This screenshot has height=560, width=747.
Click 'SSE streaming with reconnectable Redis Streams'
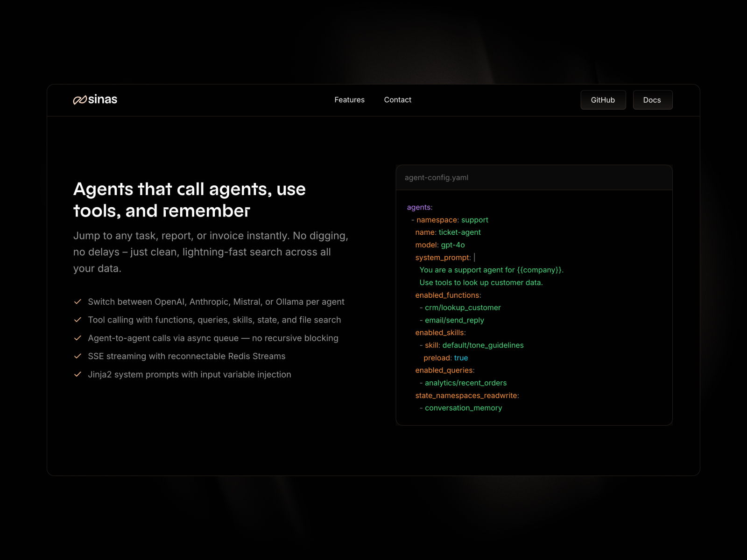pyautogui.click(x=187, y=357)
